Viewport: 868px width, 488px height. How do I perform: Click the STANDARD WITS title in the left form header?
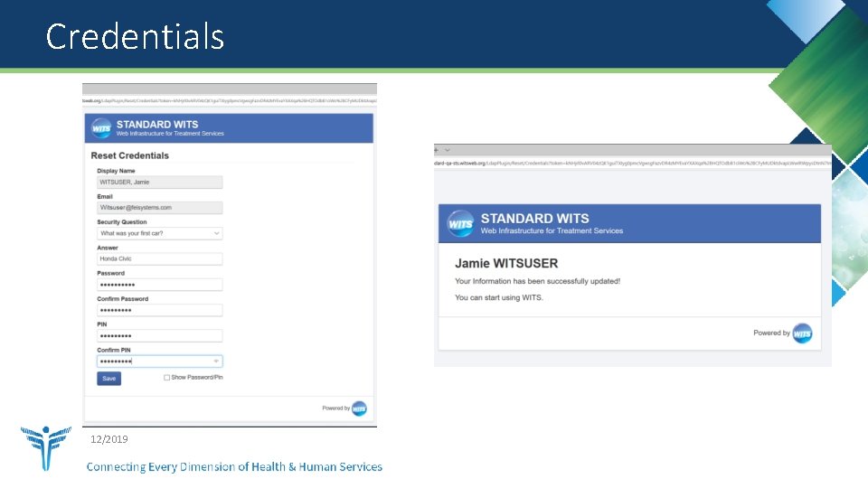click(x=157, y=125)
